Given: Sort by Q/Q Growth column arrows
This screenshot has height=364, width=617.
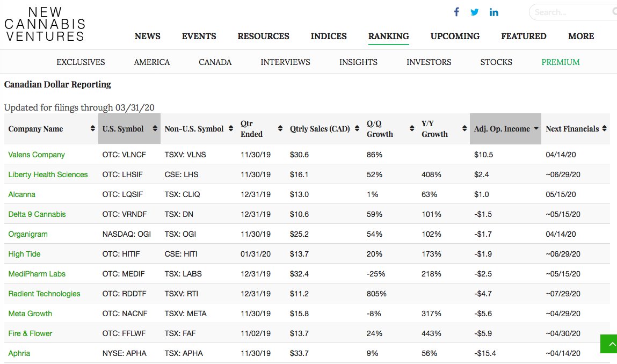Looking at the screenshot, I should [411, 128].
